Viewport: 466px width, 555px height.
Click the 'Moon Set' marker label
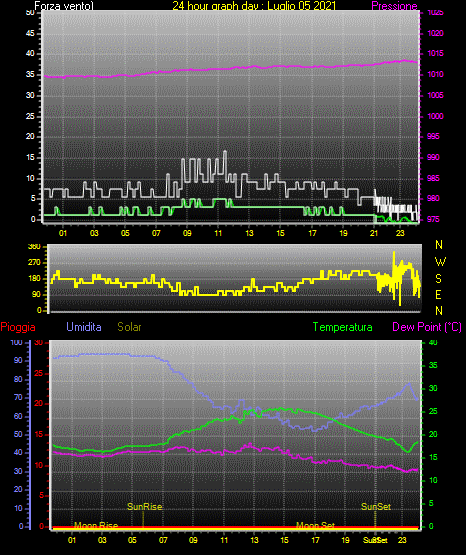click(x=315, y=525)
